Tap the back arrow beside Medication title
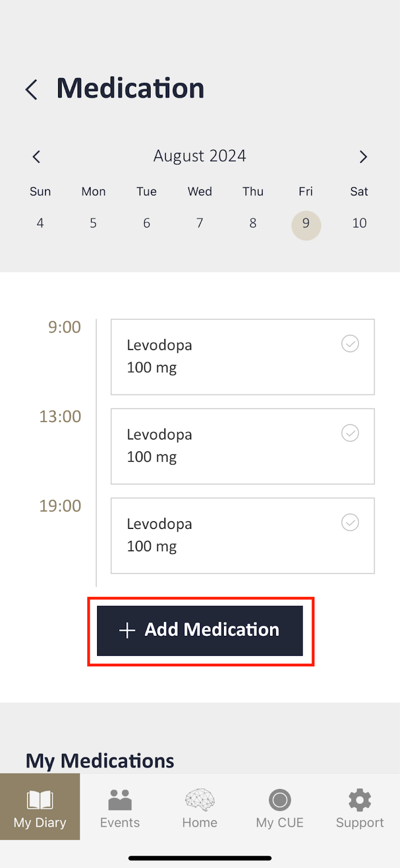400x868 pixels. [x=31, y=90]
